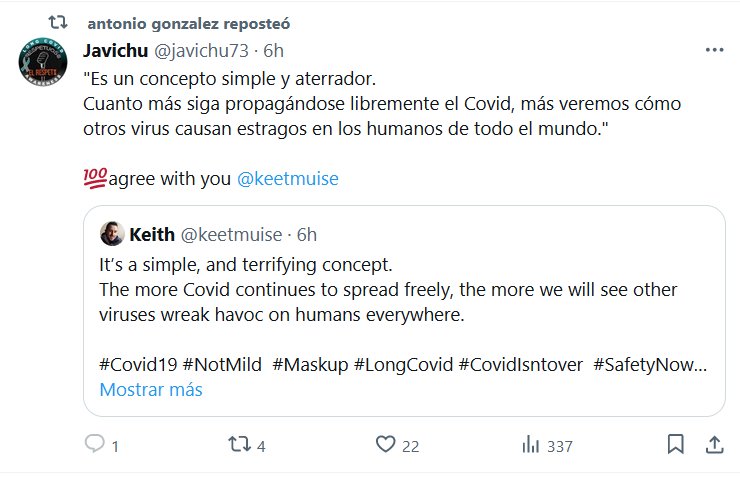Open view analytics bar chart icon
The width and height of the screenshot is (740, 478).
coord(531,445)
